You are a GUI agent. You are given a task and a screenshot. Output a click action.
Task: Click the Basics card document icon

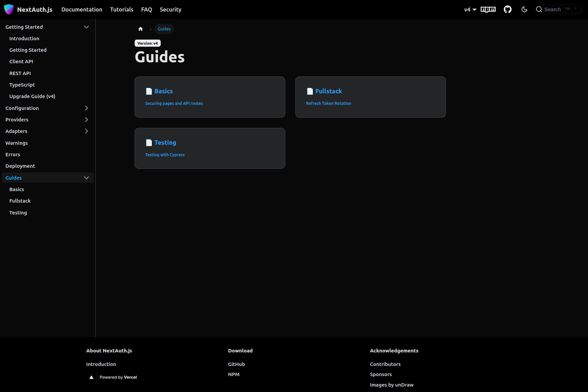click(x=149, y=91)
